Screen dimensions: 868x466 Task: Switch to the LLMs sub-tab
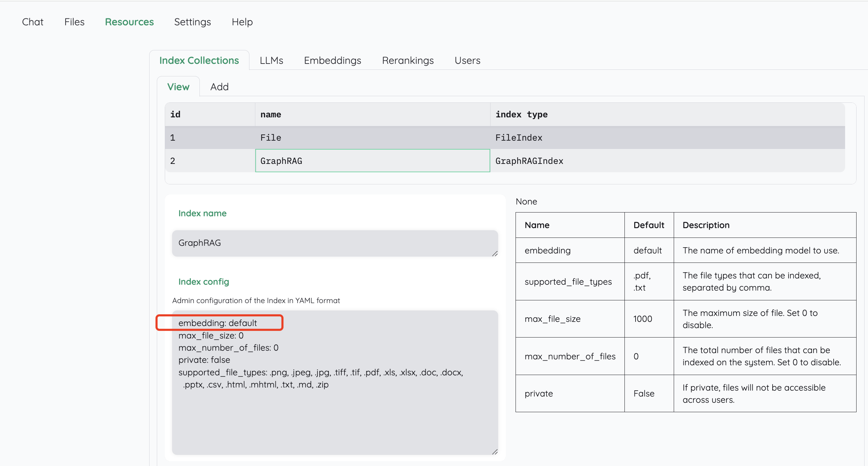point(271,60)
